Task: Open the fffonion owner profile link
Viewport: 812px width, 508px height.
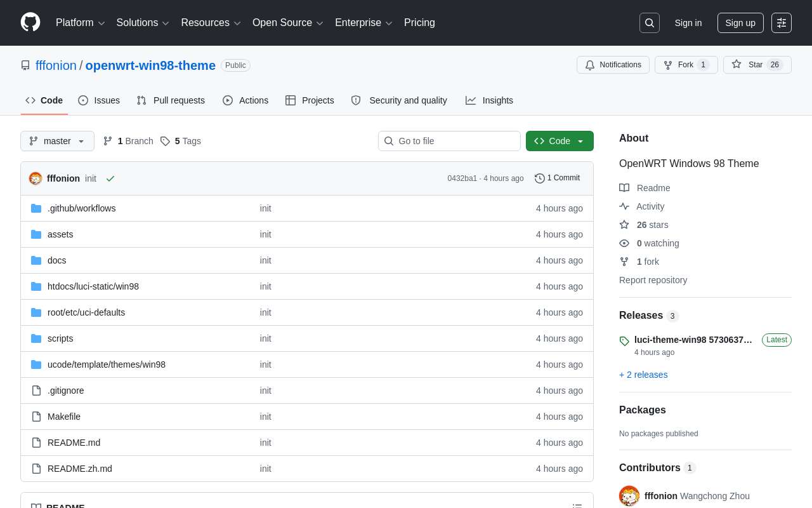Action: (56, 65)
